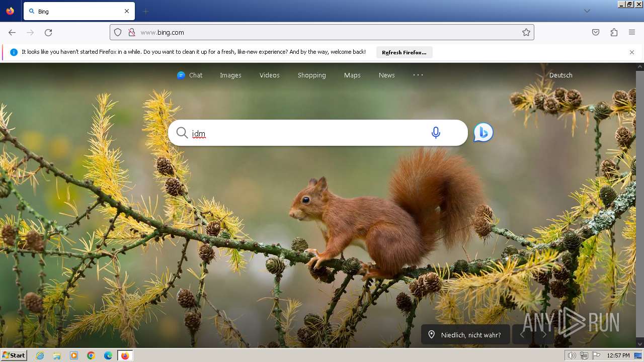Viewport: 644px width, 362px height.
Task: Open Windows Media Player taskbar icon
Action: [74, 355]
